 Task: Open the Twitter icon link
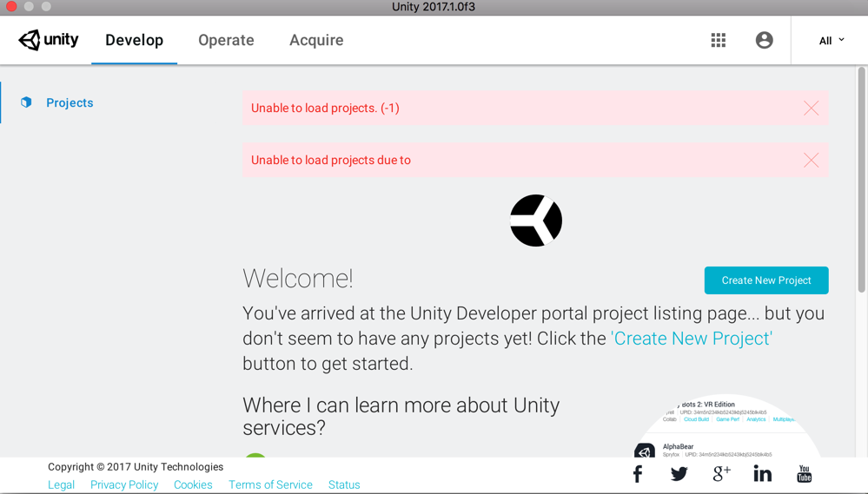[679, 474]
